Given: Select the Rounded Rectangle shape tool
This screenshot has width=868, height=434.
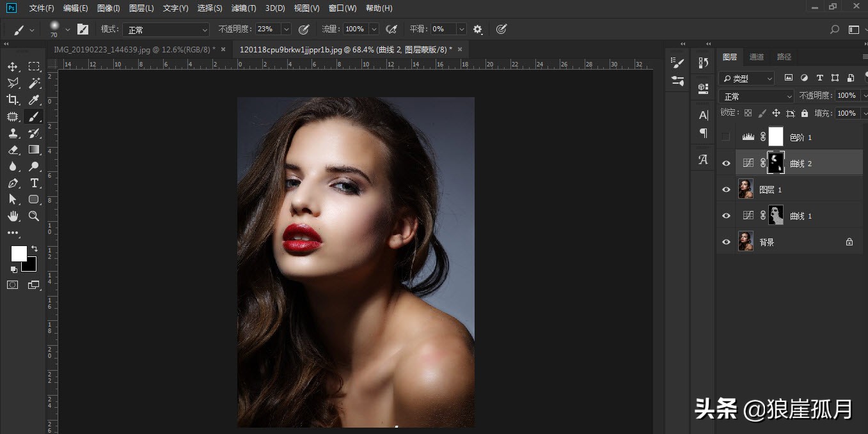Looking at the screenshot, I should click(x=34, y=199).
